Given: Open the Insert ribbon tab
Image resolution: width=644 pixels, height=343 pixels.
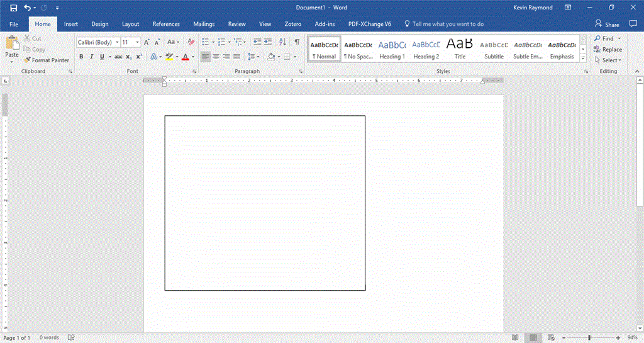Looking at the screenshot, I should click(70, 24).
